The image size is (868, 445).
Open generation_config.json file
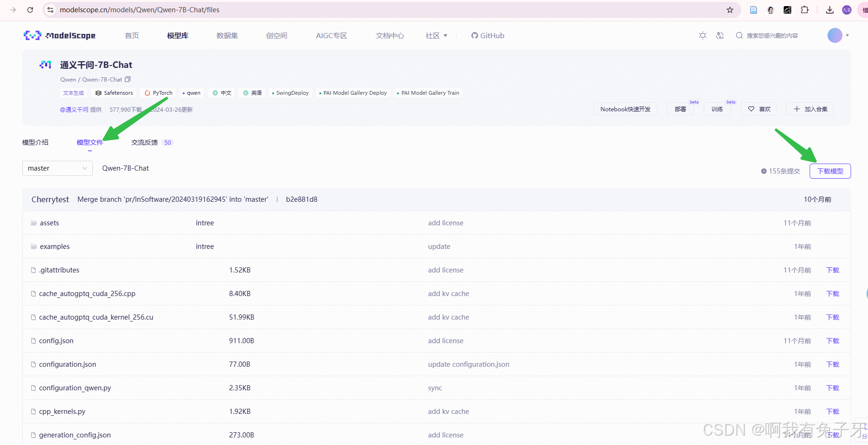coord(75,435)
